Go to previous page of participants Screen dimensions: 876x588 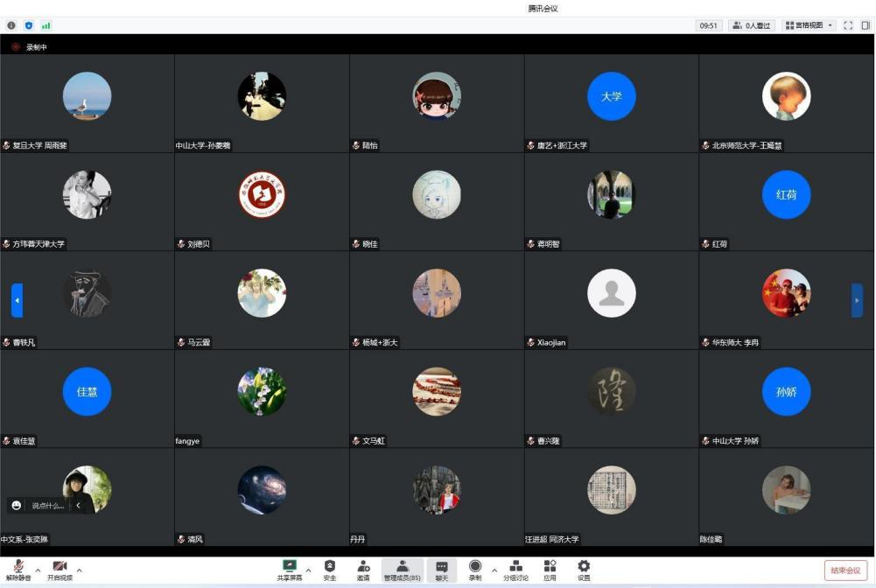pos(17,300)
